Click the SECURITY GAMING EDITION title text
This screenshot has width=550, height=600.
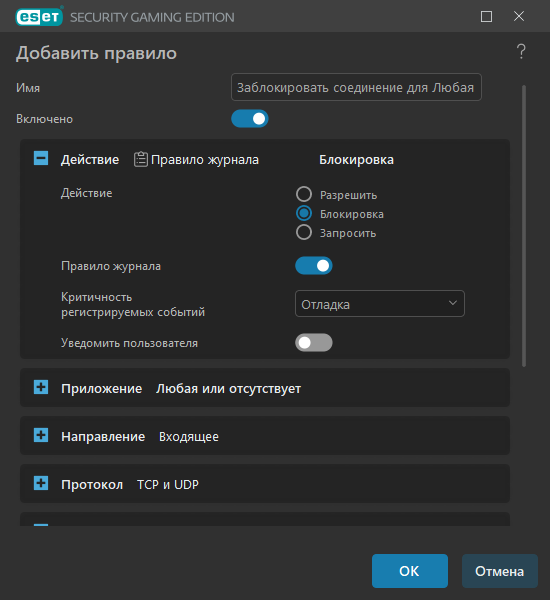(152, 17)
